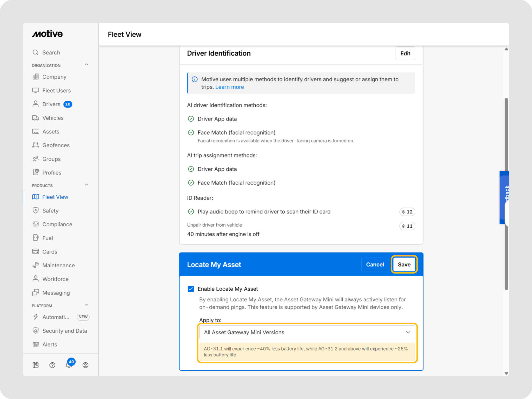Uncheck Enable Locate My Asset checkbox
The width and height of the screenshot is (532, 399).
coord(191,289)
